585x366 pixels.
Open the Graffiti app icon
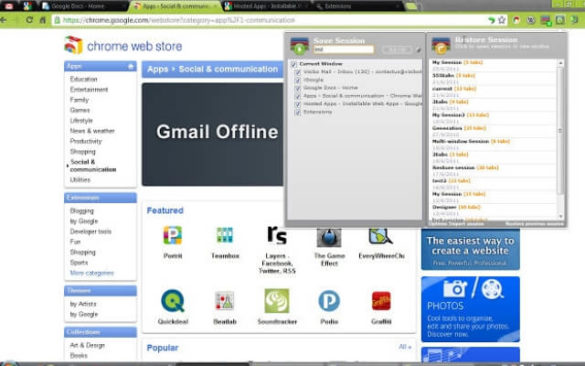pyautogui.click(x=381, y=301)
